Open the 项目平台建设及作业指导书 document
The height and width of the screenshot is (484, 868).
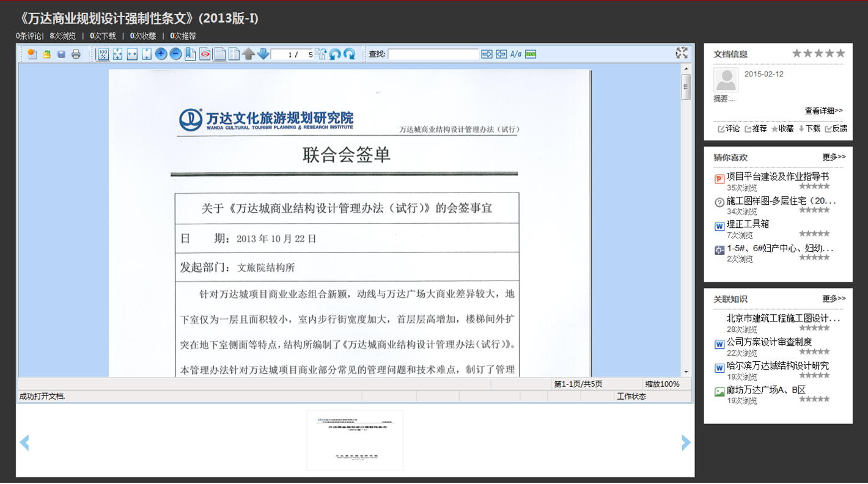pos(778,176)
